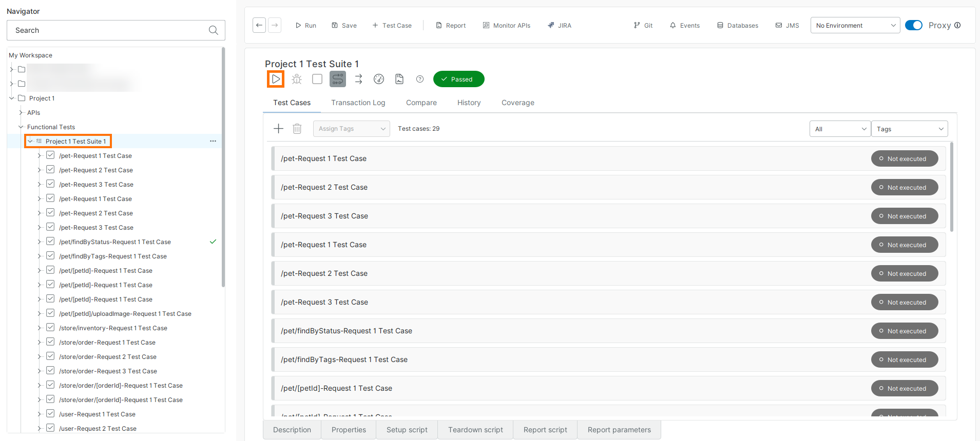Toggle checkbox for /store/order-Request 1 Test Case
Screen dimensions: 980x441
(50, 342)
